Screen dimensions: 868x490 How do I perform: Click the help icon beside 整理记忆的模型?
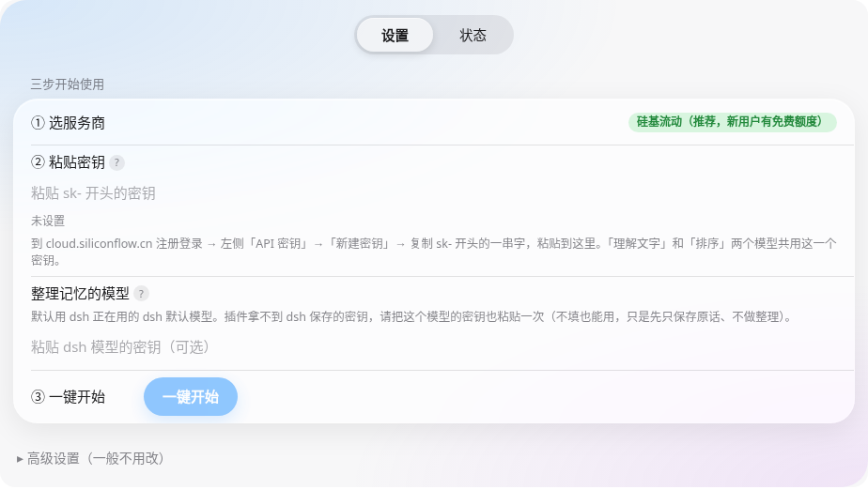(141, 294)
